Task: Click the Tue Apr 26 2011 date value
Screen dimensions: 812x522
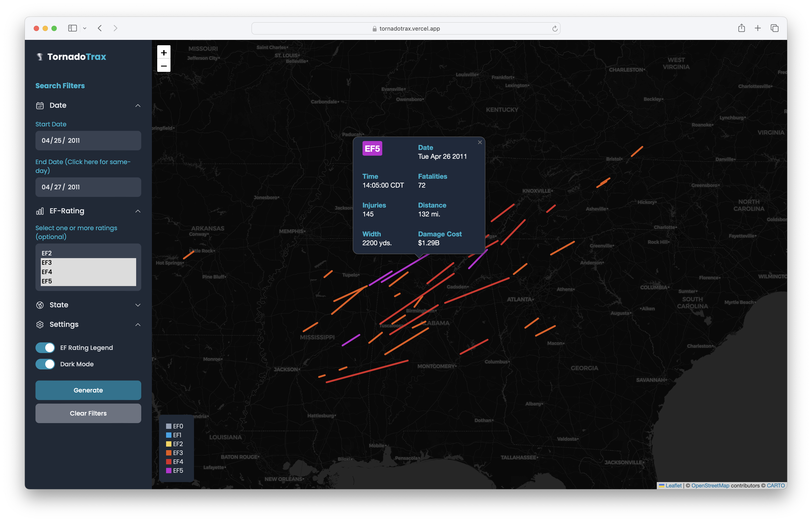Action: (442, 157)
